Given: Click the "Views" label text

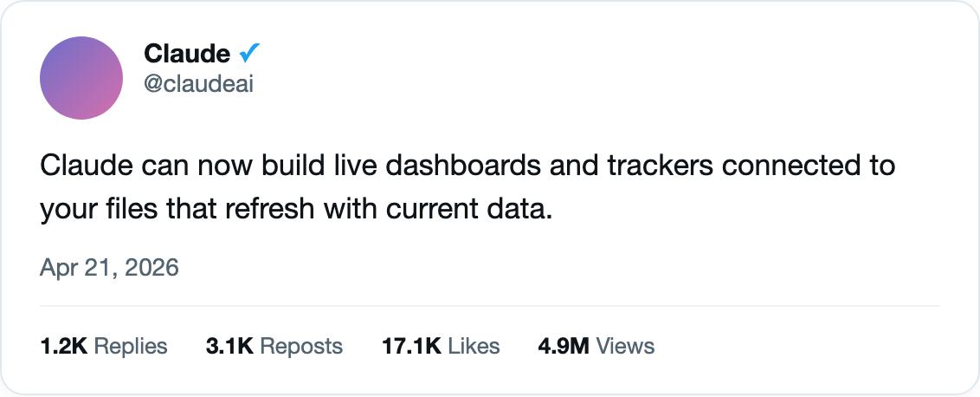Looking at the screenshot, I should pos(625,347).
